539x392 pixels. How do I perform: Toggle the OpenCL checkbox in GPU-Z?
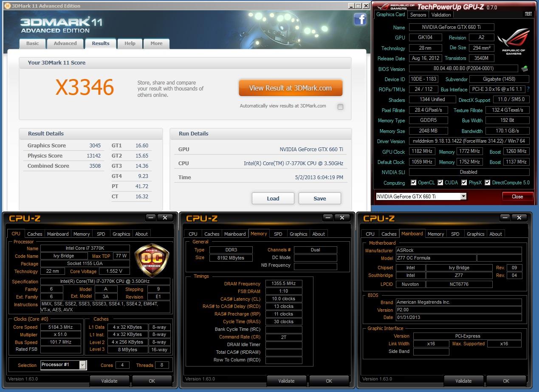[x=413, y=183]
